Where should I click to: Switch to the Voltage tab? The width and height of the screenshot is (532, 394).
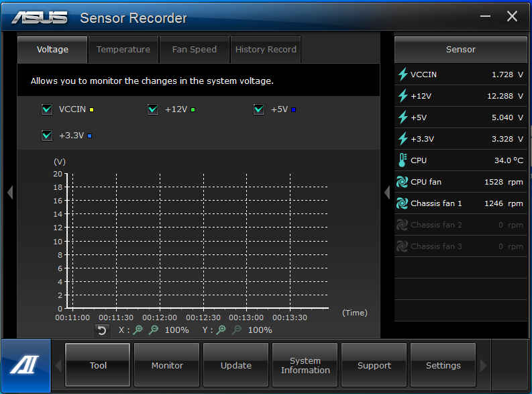(52, 50)
